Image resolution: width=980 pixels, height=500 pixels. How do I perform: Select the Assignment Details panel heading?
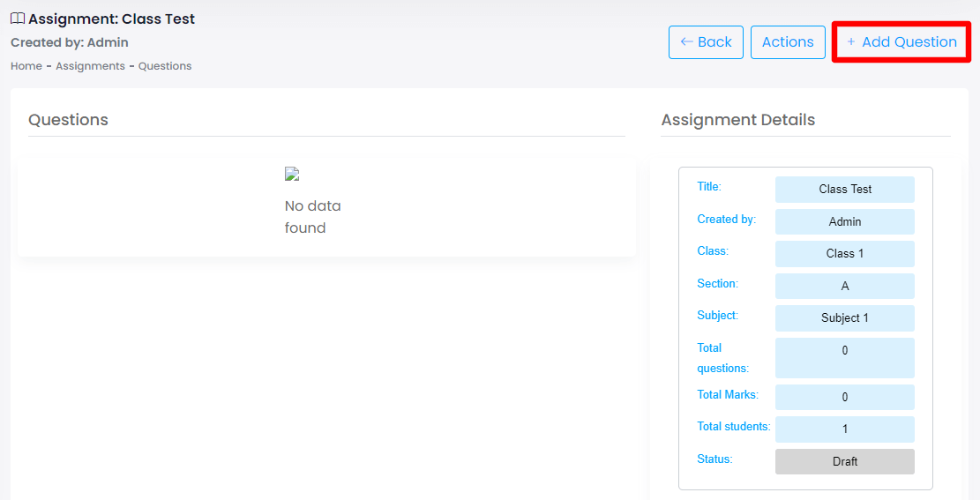click(x=737, y=120)
